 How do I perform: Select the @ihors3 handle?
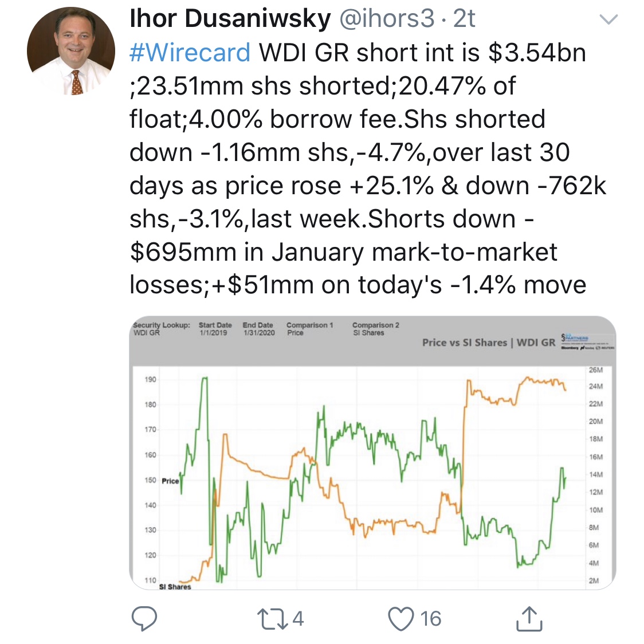pyautogui.click(x=387, y=19)
